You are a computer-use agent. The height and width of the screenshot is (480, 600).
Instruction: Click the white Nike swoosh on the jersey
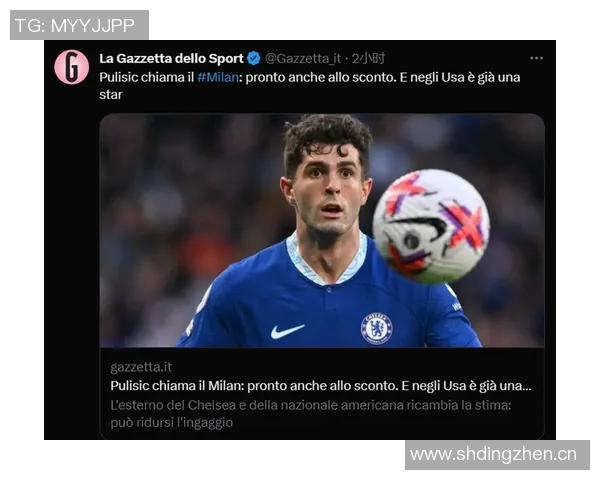(287, 331)
